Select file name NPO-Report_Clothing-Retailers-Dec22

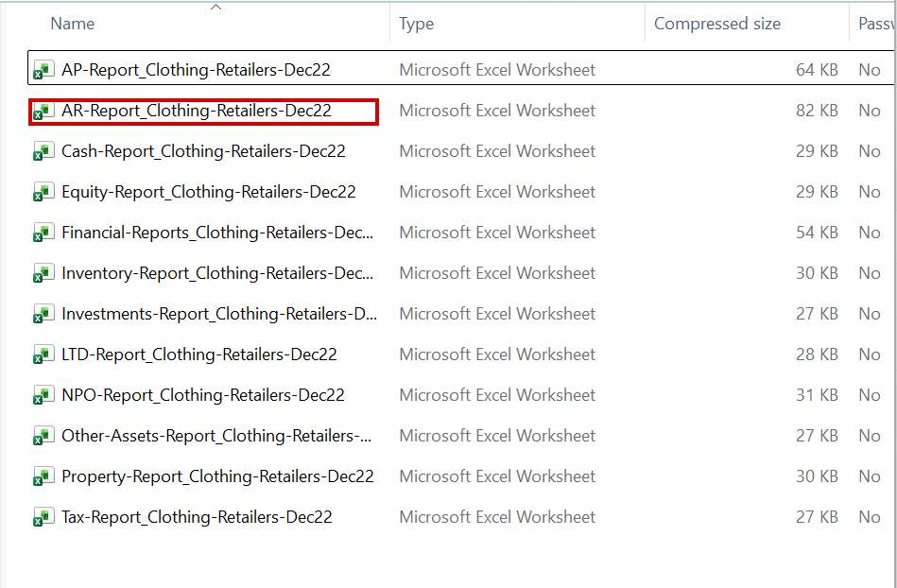203,394
